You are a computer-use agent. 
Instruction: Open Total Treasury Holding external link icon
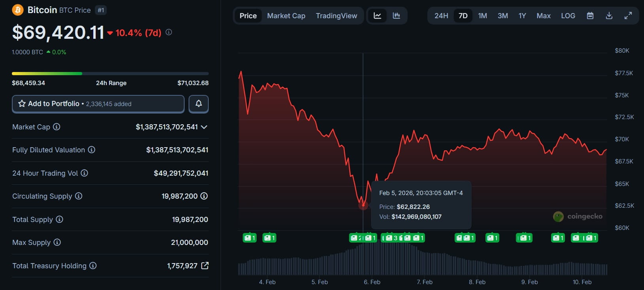[x=205, y=265]
